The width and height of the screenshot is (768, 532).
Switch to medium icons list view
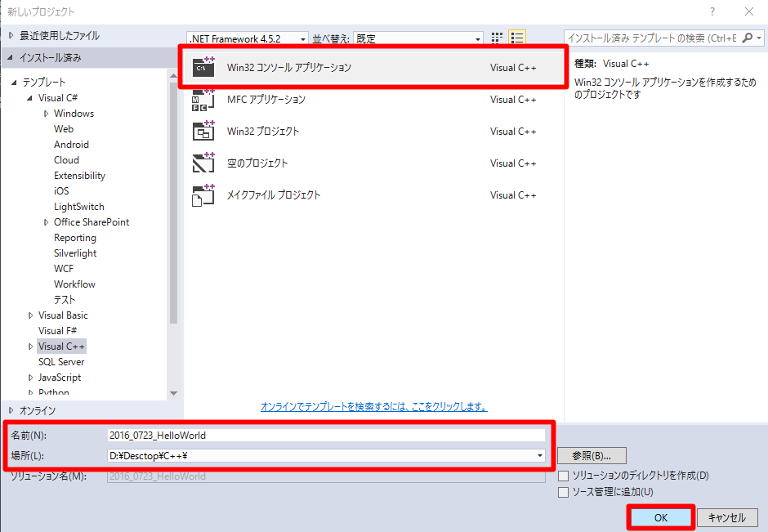(x=517, y=38)
